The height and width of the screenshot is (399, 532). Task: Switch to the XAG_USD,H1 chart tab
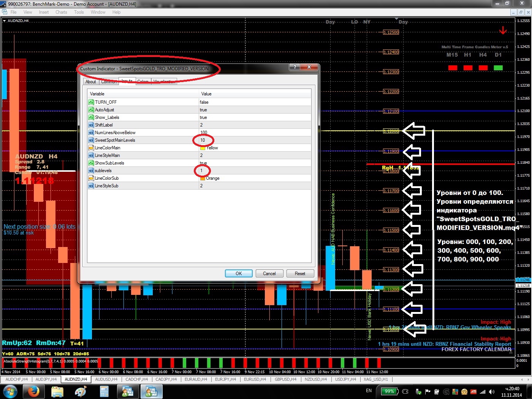[x=376, y=379]
